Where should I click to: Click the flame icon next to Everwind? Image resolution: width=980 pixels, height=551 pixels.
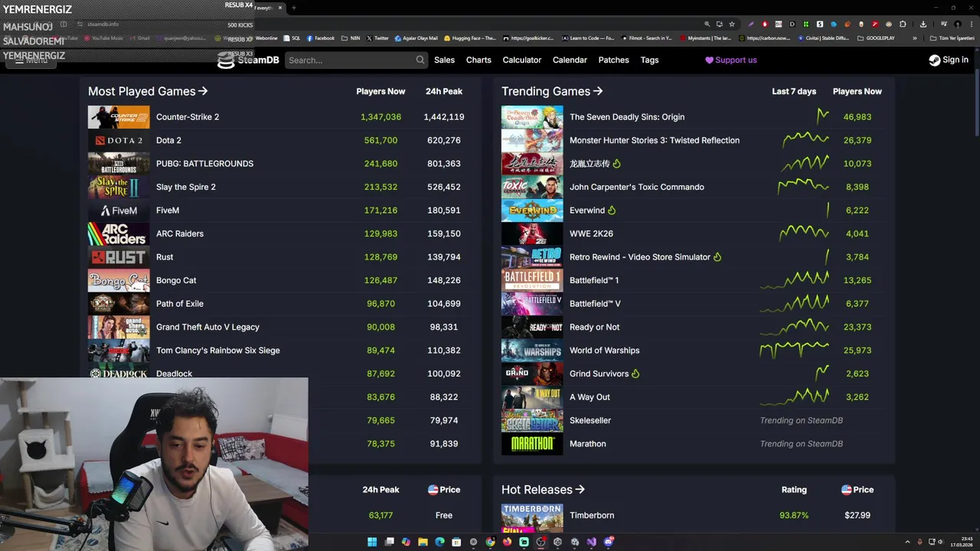(612, 210)
